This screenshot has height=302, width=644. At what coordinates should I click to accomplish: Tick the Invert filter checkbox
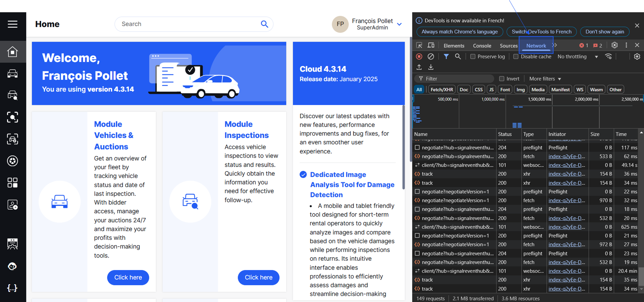point(501,79)
